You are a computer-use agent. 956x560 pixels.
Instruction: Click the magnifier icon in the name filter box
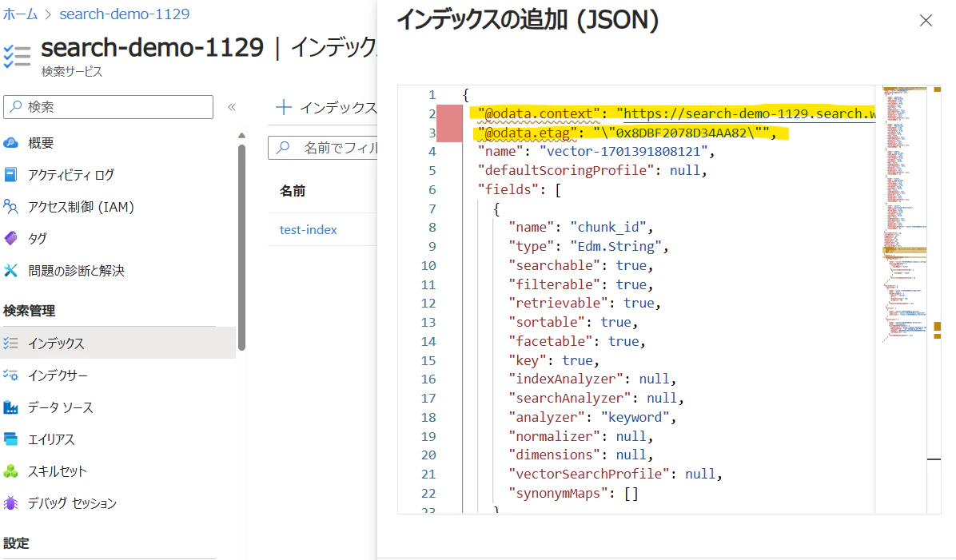coord(283,148)
